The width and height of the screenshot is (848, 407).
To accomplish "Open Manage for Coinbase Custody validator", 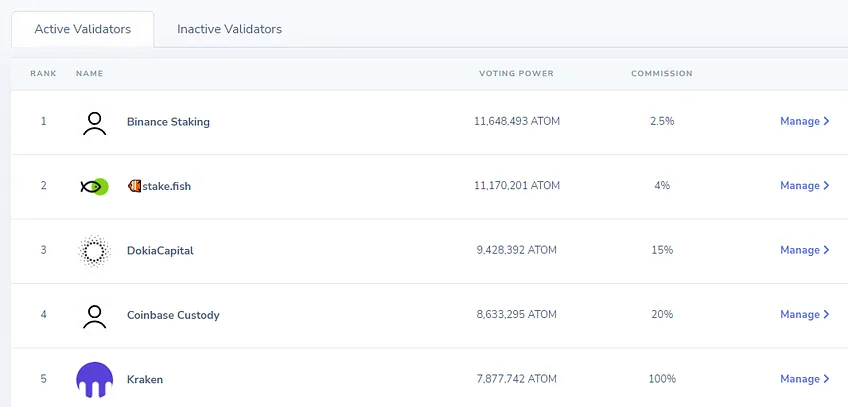I will pos(805,314).
